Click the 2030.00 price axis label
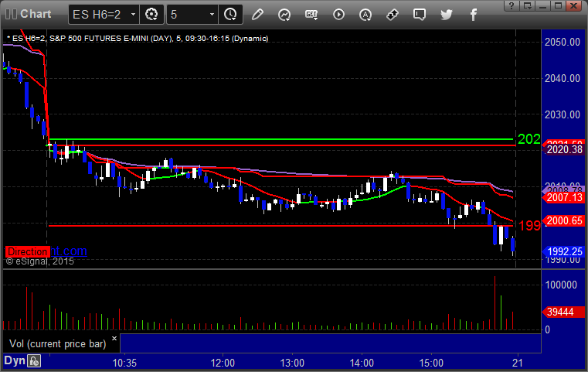Image resolution: width=588 pixels, height=372 pixels. [x=563, y=114]
